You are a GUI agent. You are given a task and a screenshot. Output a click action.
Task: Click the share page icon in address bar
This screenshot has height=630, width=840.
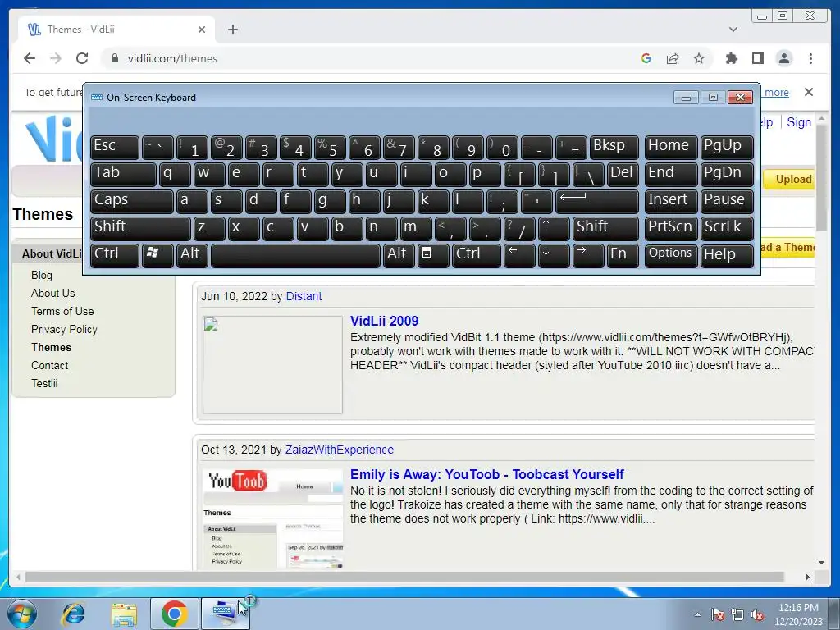click(x=673, y=58)
